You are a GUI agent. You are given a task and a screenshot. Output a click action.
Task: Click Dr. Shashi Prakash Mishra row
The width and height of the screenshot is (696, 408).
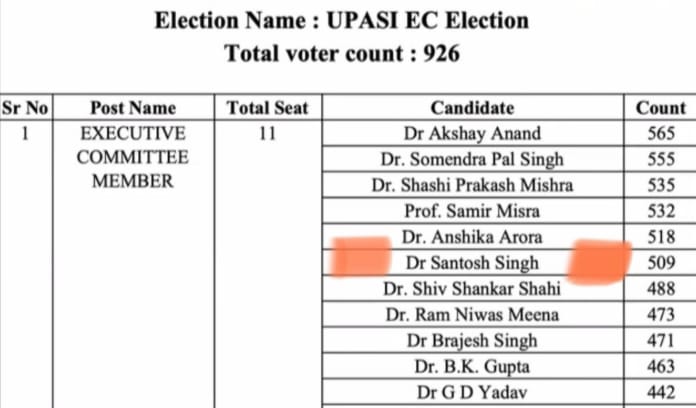click(472, 185)
